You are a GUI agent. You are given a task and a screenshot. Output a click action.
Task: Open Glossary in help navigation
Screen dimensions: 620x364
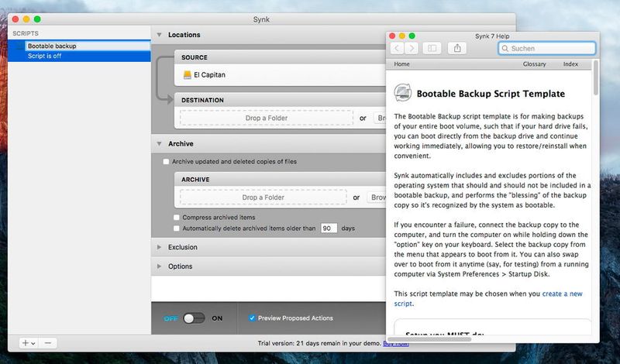[534, 64]
